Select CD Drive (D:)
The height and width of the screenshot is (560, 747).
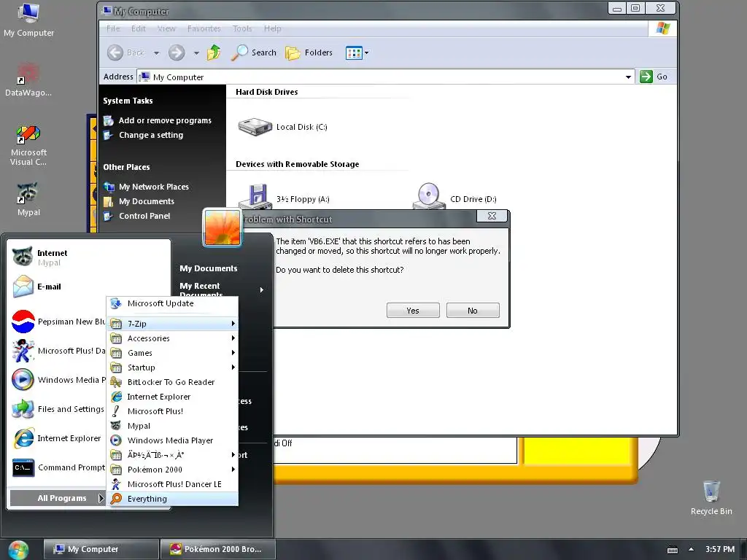[455, 197]
